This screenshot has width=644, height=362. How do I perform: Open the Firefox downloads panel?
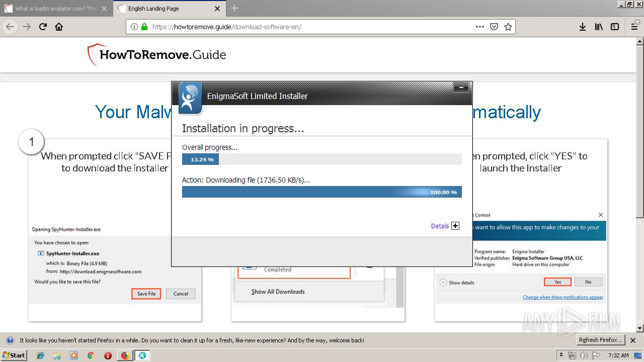coord(583,27)
